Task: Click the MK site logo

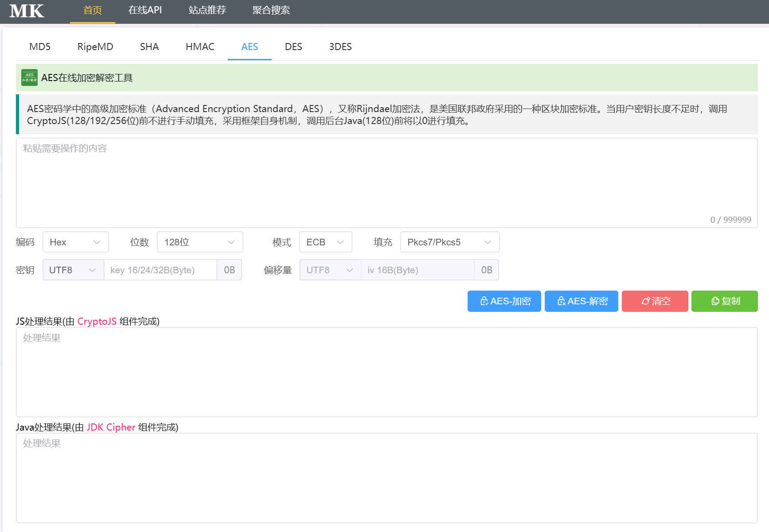Action: coord(26,11)
